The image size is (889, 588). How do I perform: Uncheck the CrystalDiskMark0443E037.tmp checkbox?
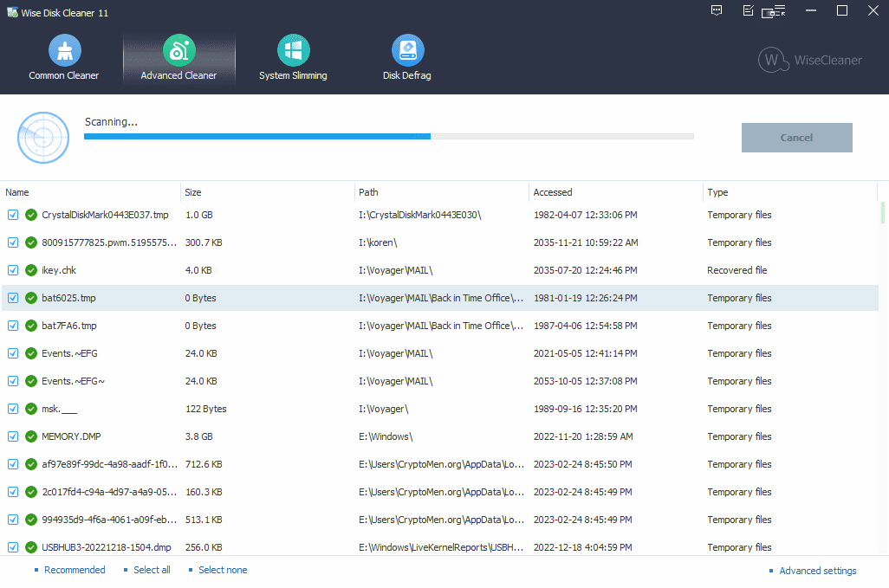(x=12, y=216)
